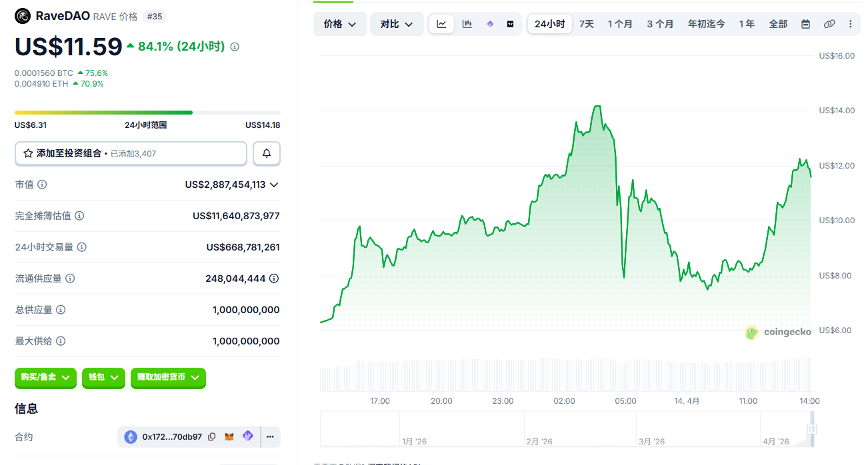Click the #35 rank badge
The image size is (868, 465).
[x=155, y=16]
